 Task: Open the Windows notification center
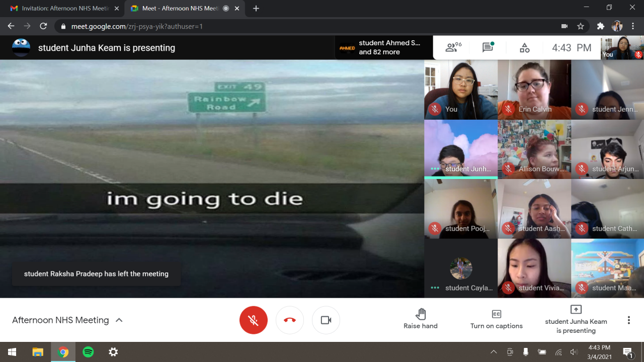tap(628, 352)
